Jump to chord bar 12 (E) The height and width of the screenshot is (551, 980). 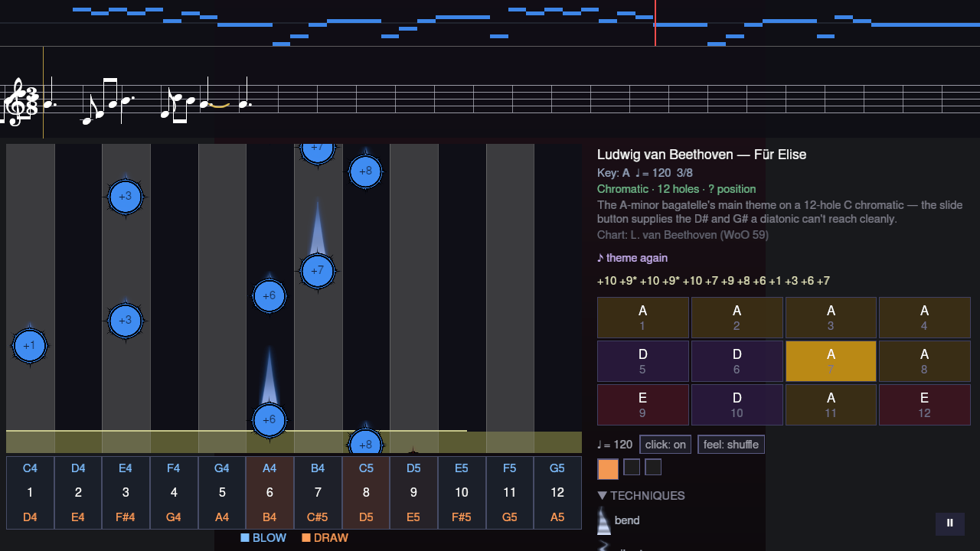tap(925, 405)
